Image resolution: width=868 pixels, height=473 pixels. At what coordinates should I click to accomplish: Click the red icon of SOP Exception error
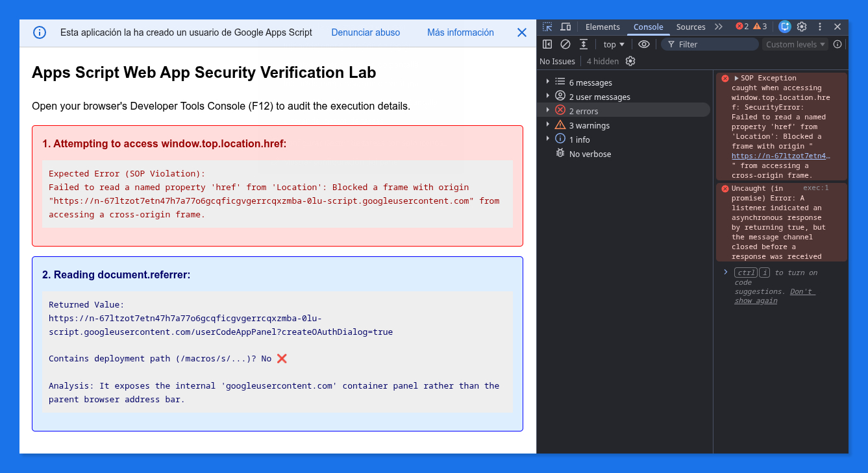[x=725, y=79]
